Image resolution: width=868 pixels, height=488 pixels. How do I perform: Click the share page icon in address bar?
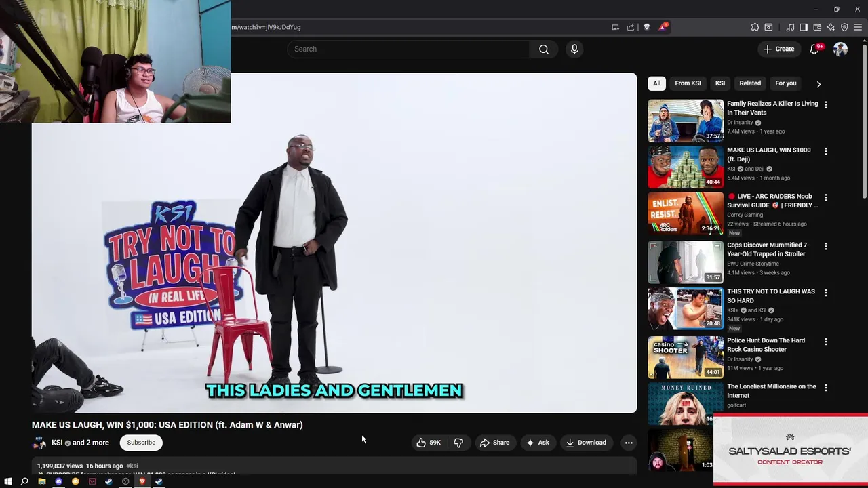630,27
